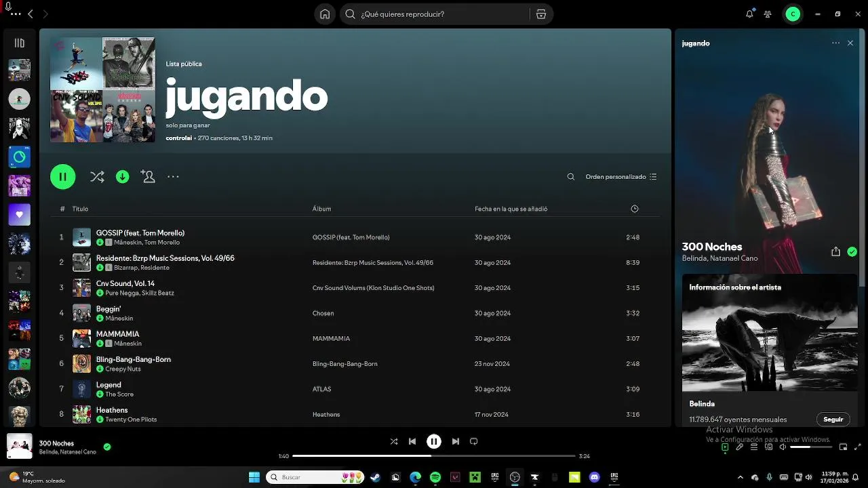Open the play queue icon
Viewport: 868px width, 488px height.
point(754,447)
